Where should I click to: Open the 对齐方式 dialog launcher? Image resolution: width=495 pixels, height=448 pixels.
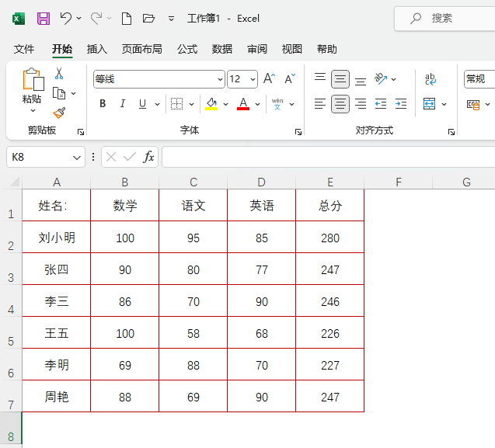coord(451,132)
